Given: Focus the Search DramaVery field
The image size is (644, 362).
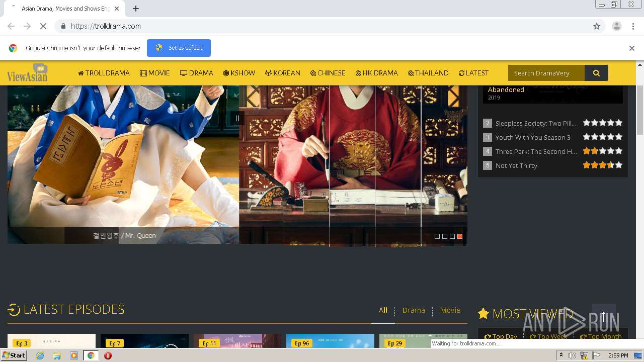Looking at the screenshot, I should tap(546, 73).
